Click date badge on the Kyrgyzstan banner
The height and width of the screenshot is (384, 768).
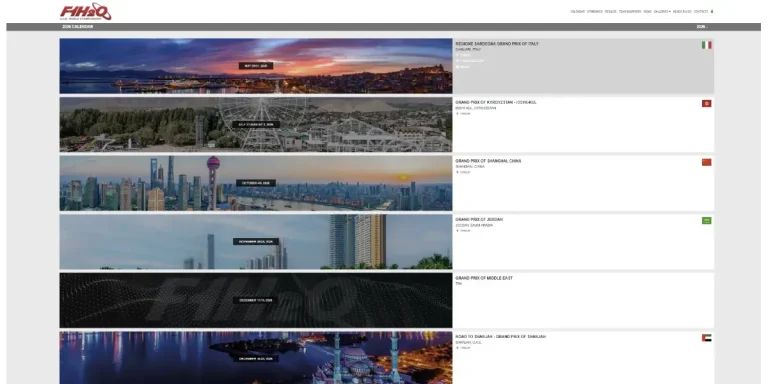pos(256,124)
